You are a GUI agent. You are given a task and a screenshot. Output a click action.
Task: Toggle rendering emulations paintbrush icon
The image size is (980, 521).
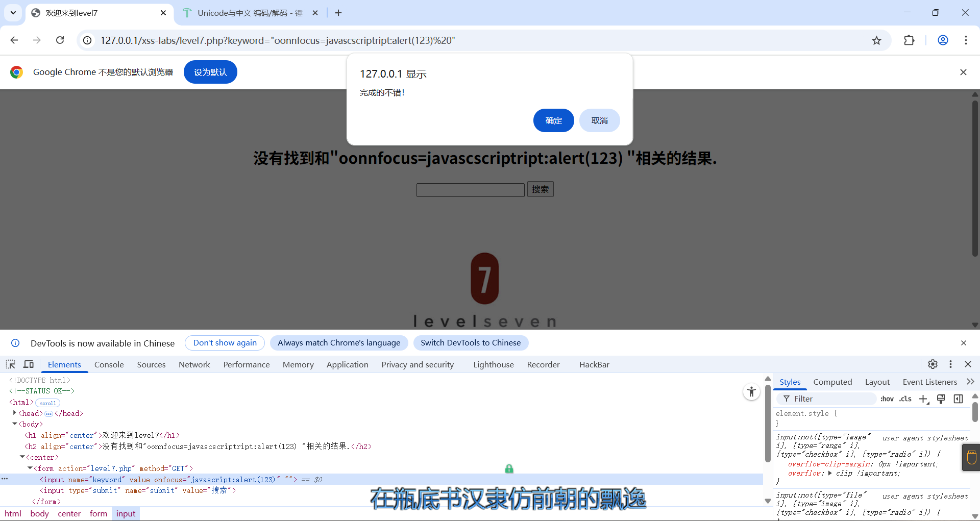coord(941,399)
